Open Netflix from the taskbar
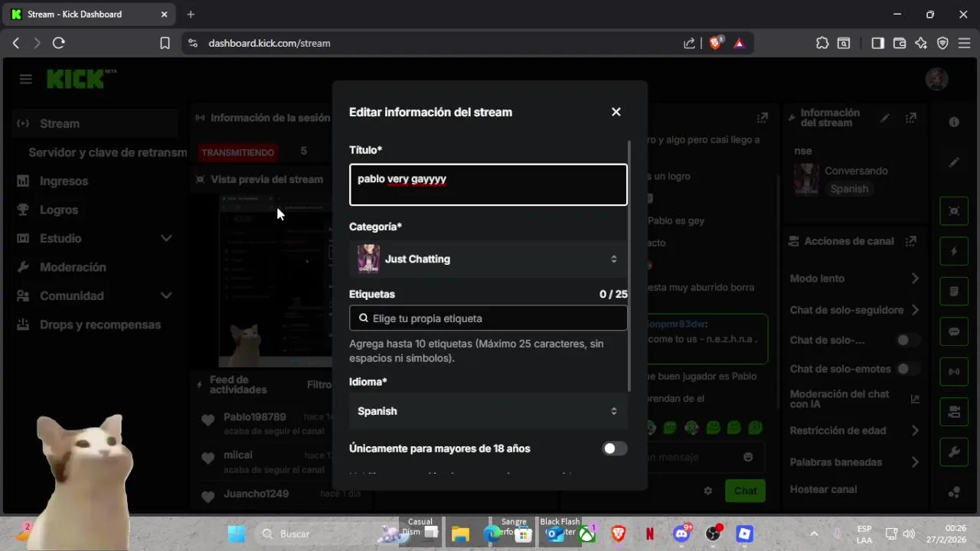Image resolution: width=980 pixels, height=551 pixels. click(x=649, y=533)
